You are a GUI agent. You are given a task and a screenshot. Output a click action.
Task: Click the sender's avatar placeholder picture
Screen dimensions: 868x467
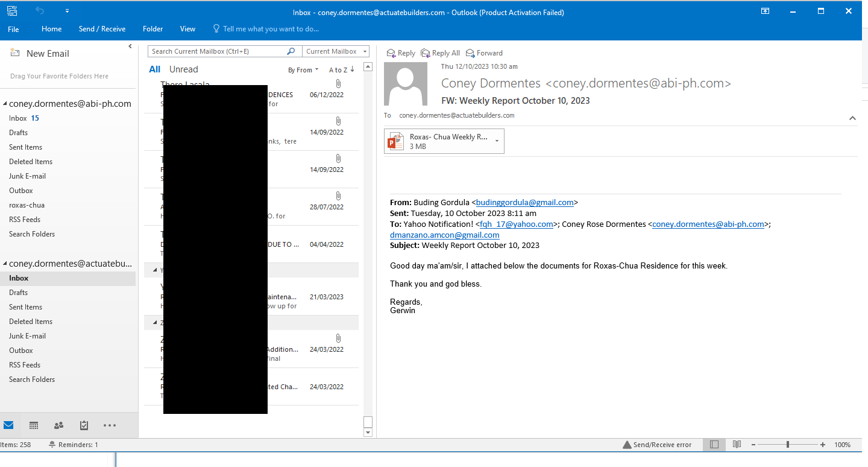[x=406, y=84]
